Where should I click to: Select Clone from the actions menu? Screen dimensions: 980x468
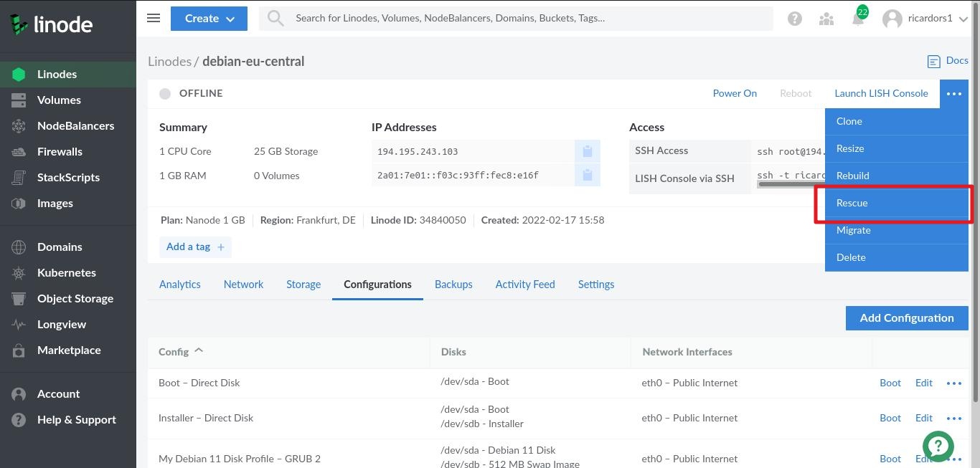(896, 121)
